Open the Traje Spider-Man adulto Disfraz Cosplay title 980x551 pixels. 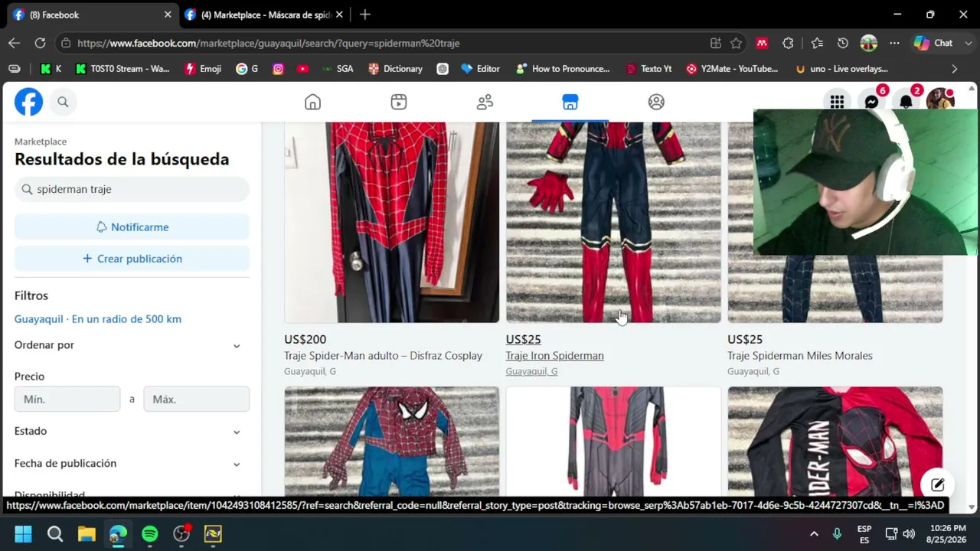point(383,356)
